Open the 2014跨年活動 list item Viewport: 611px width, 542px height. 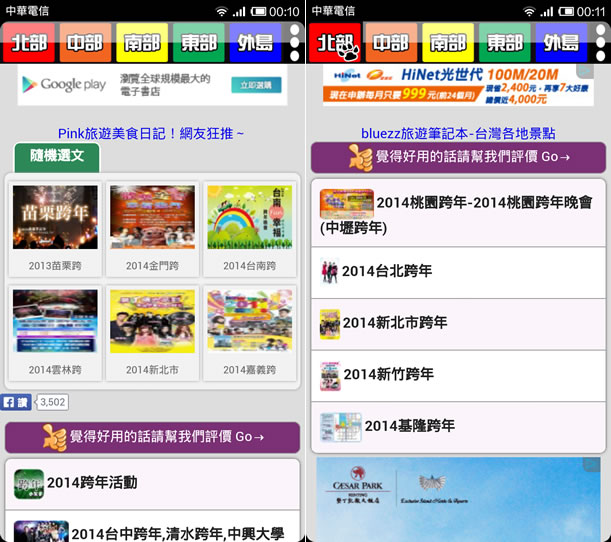(152, 484)
